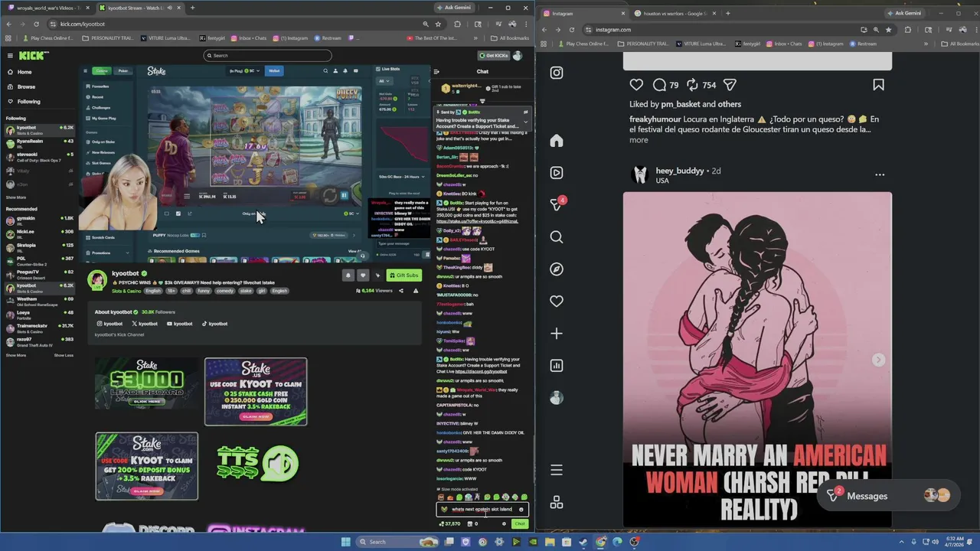
Task: Click the heart follow icon on kyootbot channel
Action: pos(363,275)
